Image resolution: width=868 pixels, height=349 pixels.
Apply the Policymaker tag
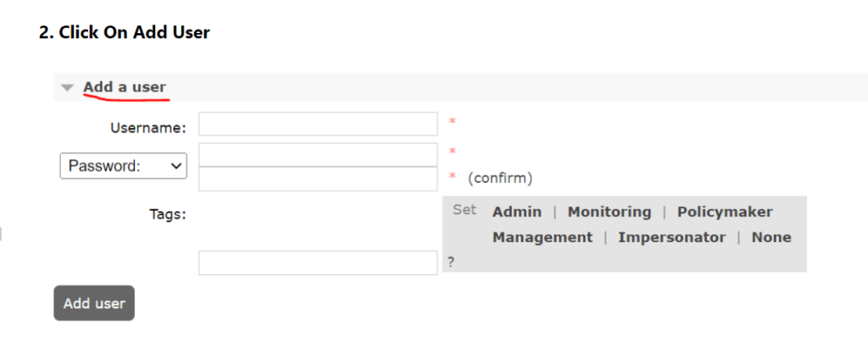click(725, 212)
